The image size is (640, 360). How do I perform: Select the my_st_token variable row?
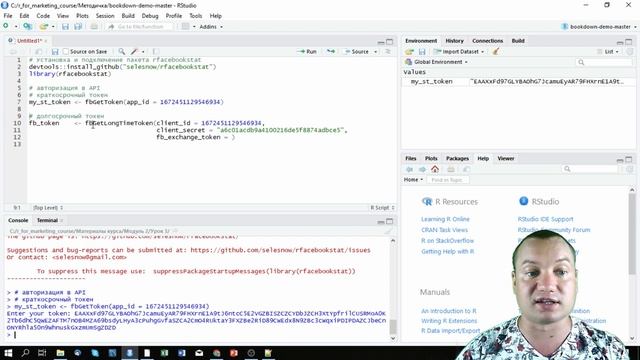tap(518, 82)
